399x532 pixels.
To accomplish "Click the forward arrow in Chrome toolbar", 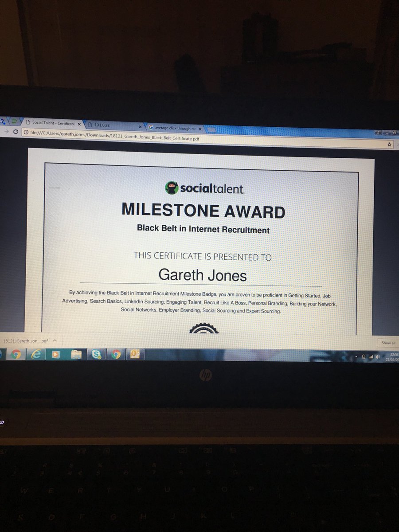I will [x=6, y=132].
